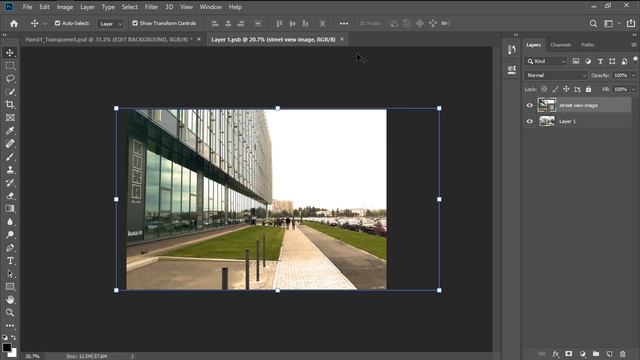Viewport: 640px width, 360px height.
Task: Click the street view image layer thumbnail
Action: point(547,105)
